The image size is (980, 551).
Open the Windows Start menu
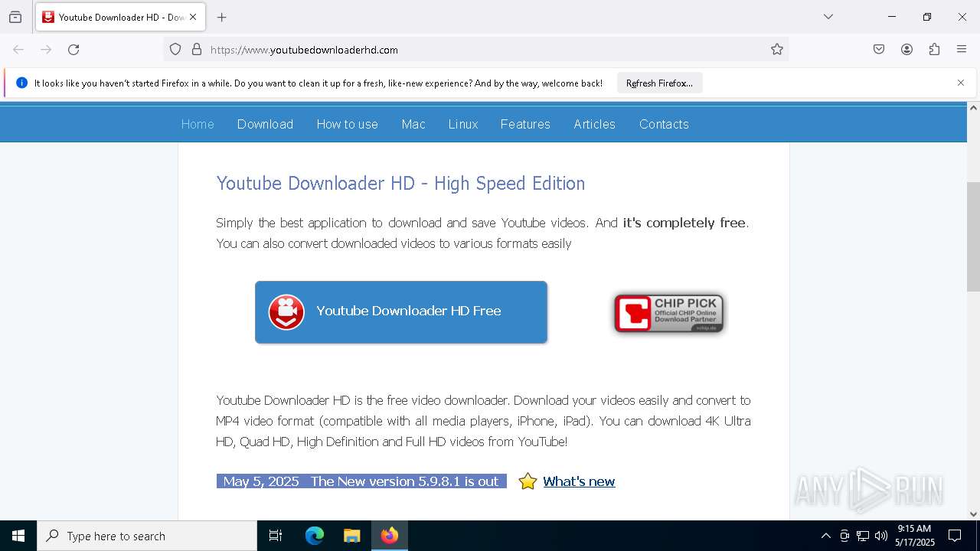(x=18, y=536)
